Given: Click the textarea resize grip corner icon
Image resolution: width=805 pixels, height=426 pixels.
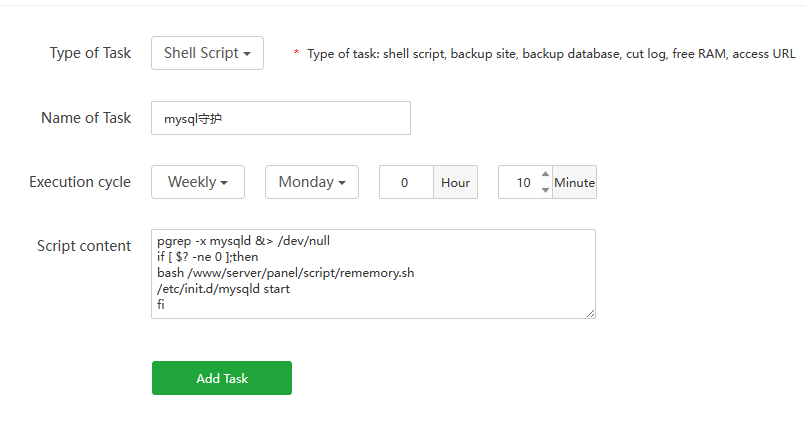Looking at the screenshot, I should [590, 313].
